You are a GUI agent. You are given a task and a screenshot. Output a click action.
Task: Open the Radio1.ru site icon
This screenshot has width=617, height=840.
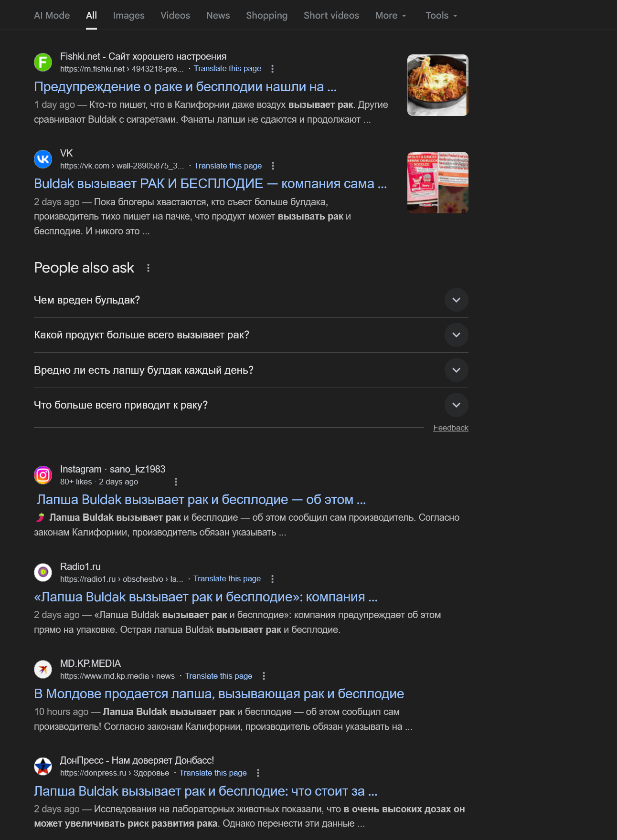click(x=43, y=572)
